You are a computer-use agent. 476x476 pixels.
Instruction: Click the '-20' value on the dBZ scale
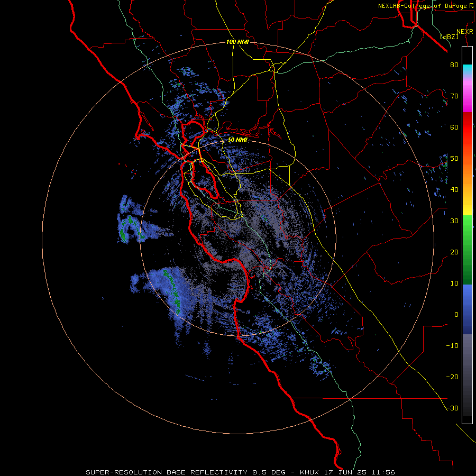click(x=452, y=377)
